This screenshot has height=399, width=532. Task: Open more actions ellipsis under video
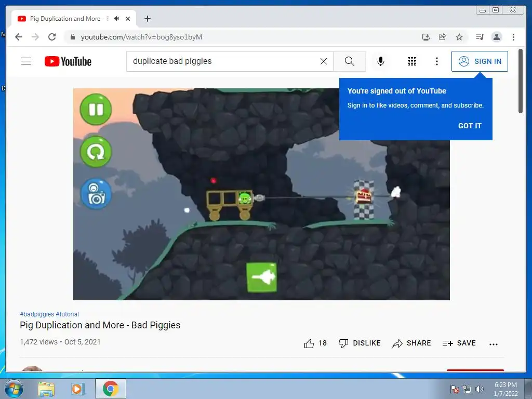tap(494, 344)
